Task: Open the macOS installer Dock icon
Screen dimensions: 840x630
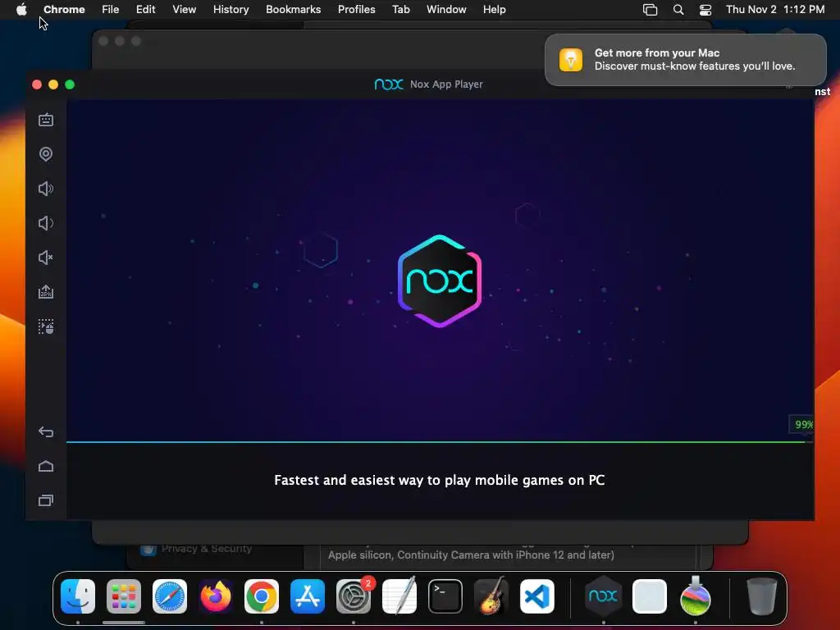Action: [x=696, y=596]
